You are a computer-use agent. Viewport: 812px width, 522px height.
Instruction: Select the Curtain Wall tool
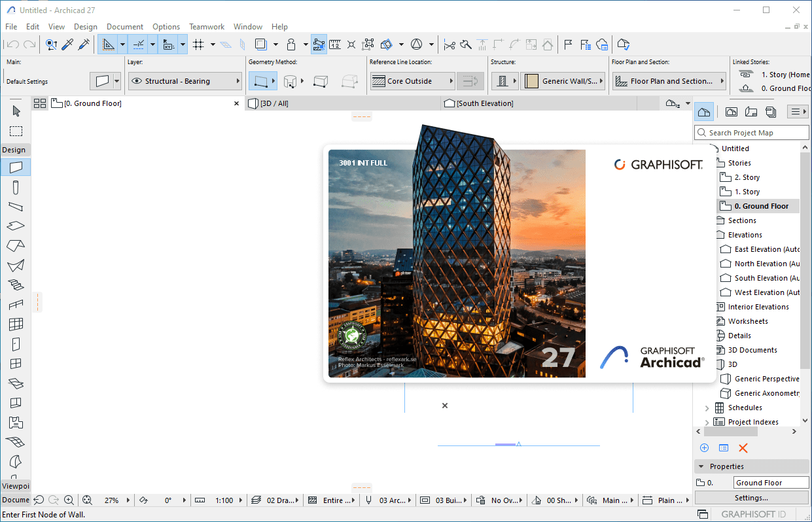16,324
